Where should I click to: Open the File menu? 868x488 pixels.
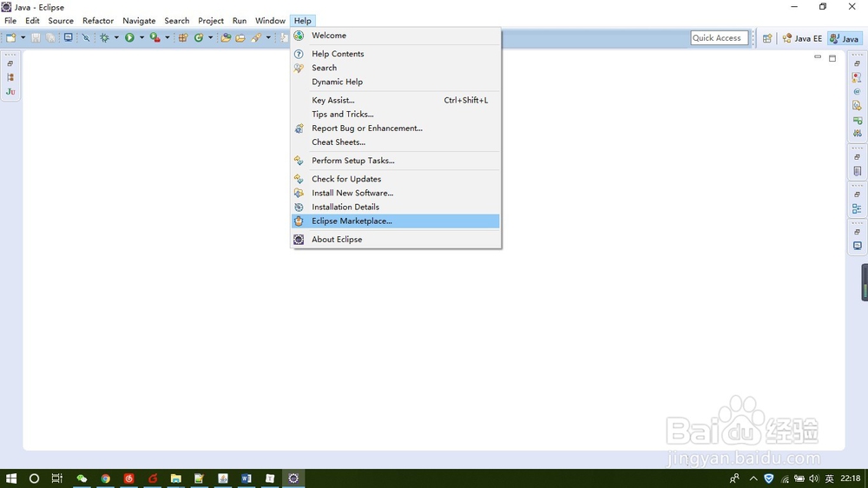tap(10, 21)
